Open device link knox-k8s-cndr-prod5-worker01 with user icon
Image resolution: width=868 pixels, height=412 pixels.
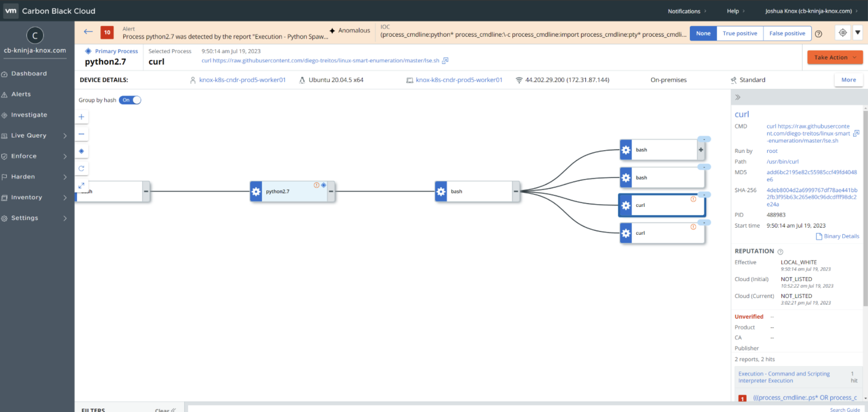pos(242,80)
